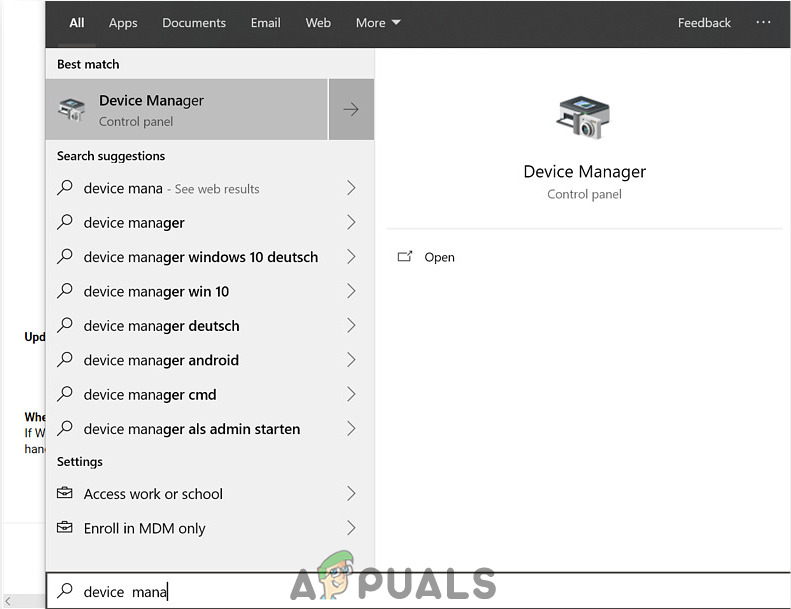The height and width of the screenshot is (609, 791).
Task: Expand chevron for Enroll in MDM only
Action: [x=351, y=528]
